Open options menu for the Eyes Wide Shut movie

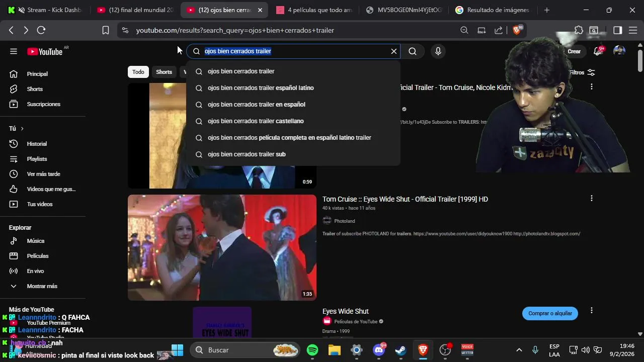click(x=592, y=310)
